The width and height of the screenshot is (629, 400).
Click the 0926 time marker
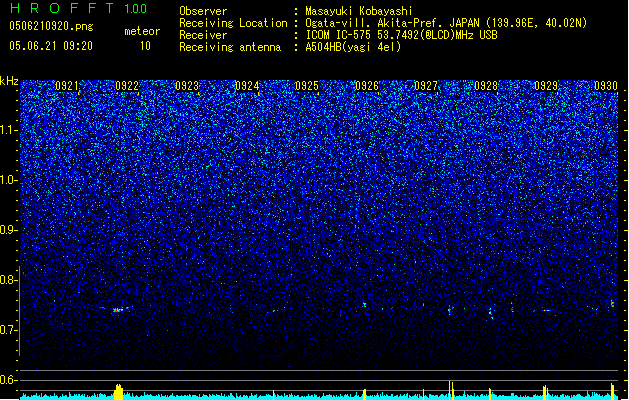pos(367,86)
